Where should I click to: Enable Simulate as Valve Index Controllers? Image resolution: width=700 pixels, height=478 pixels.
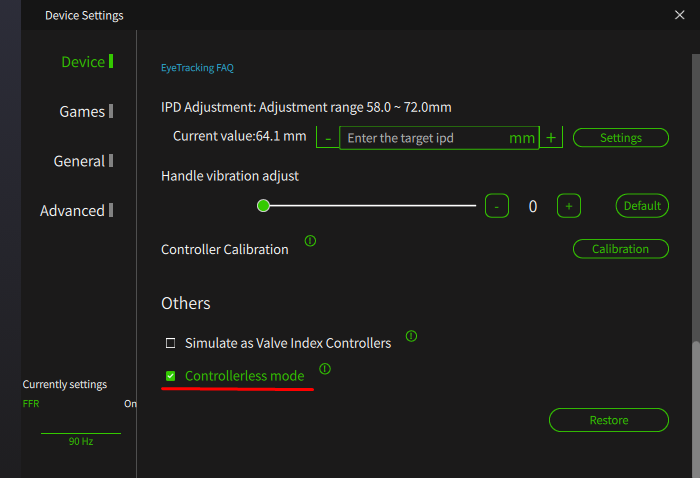coord(171,343)
